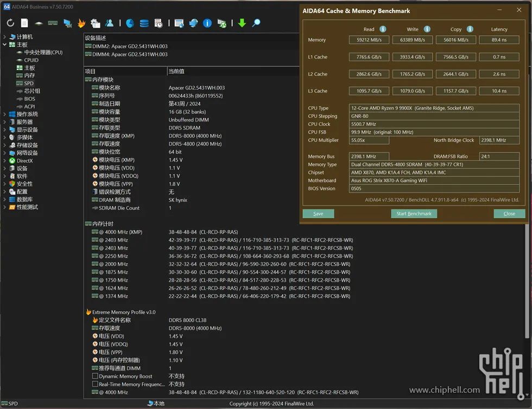Image resolution: width=532 pixels, height=409 pixels.
Task: Open the blue info circle toolbar icon
Action: [207, 23]
